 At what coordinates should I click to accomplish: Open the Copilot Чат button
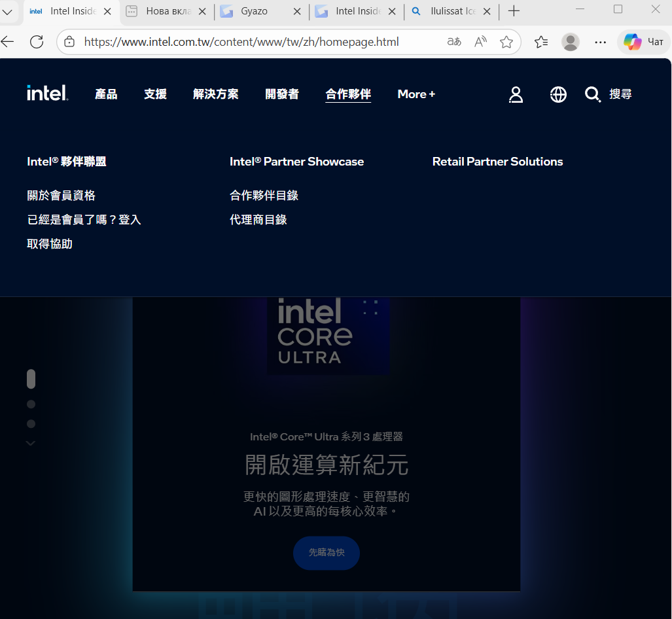click(x=643, y=42)
